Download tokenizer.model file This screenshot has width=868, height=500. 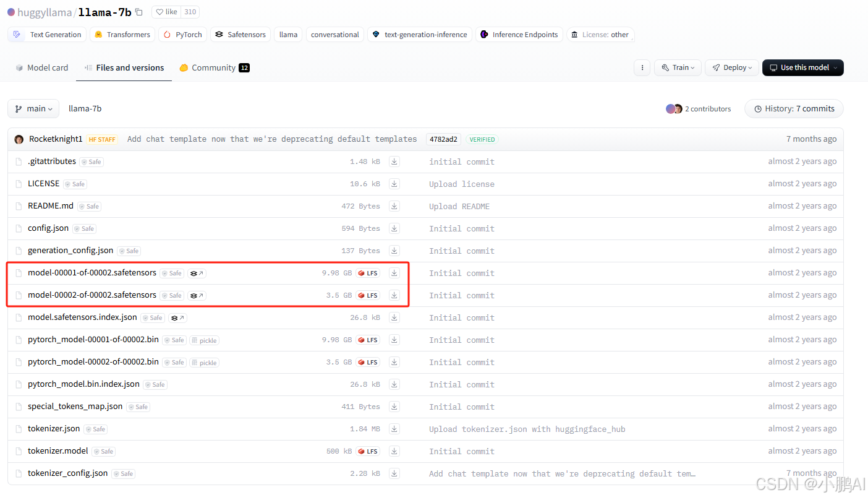(394, 451)
